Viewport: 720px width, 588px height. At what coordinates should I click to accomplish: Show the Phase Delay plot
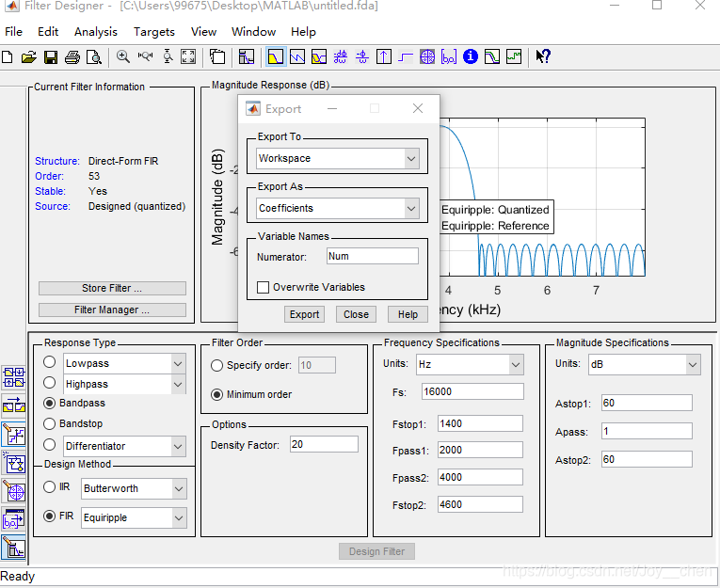tap(362, 56)
